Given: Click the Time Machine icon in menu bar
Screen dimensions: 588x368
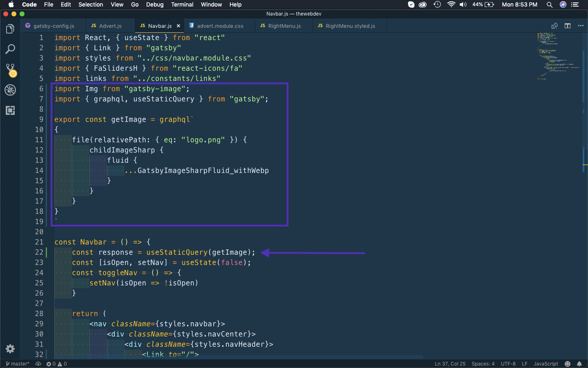Looking at the screenshot, I should point(437,4).
